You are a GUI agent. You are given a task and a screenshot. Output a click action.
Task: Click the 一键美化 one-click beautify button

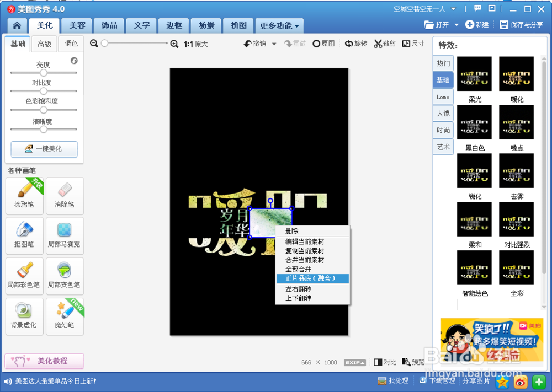pyautogui.click(x=44, y=149)
